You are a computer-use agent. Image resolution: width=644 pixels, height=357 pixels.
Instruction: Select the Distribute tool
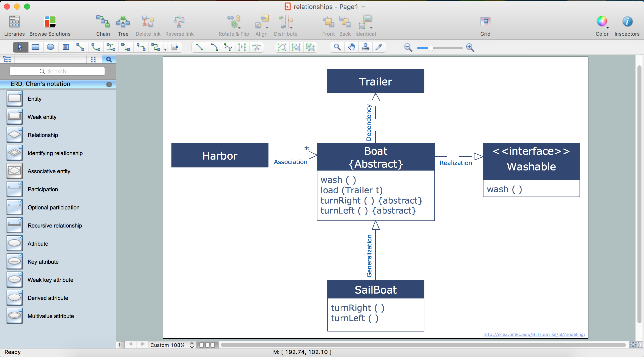285,25
